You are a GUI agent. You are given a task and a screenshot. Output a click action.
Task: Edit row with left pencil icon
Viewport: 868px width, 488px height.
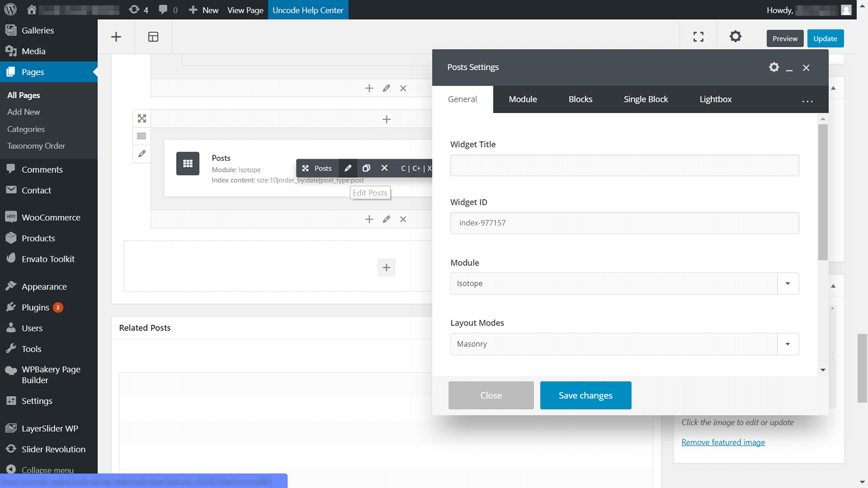point(142,154)
